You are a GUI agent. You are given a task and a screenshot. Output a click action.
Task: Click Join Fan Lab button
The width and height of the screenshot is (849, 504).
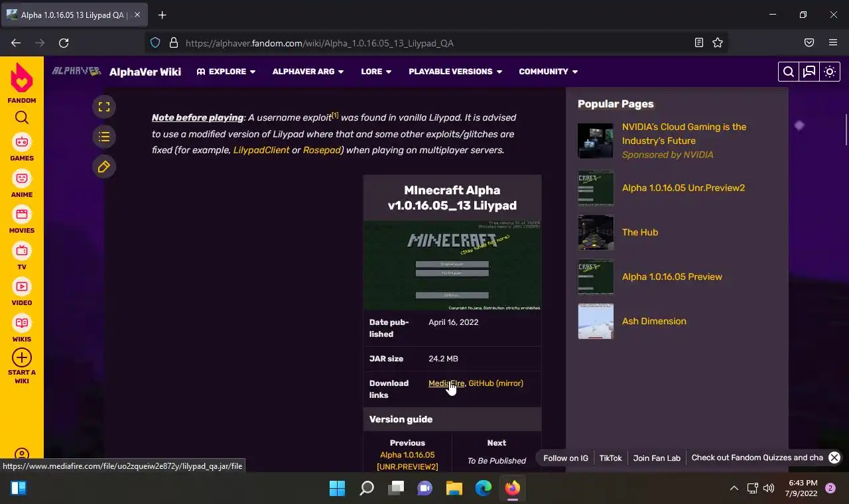click(657, 458)
